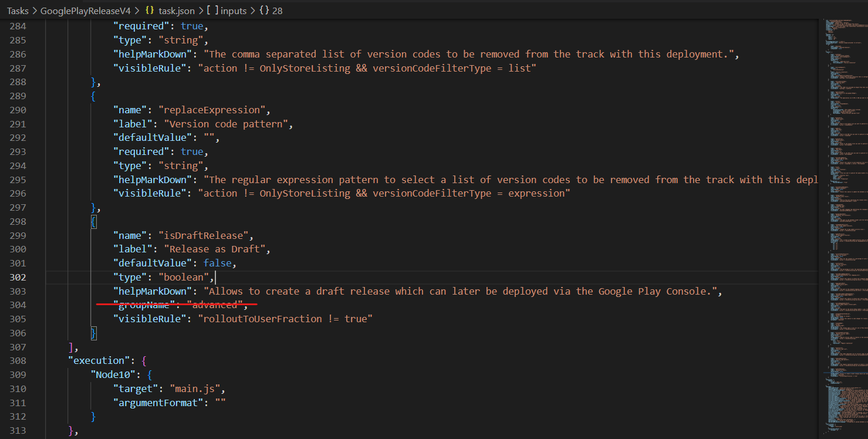868x439 pixels.
Task: Open the task.json breadcrumb file picker
Action: (177, 11)
